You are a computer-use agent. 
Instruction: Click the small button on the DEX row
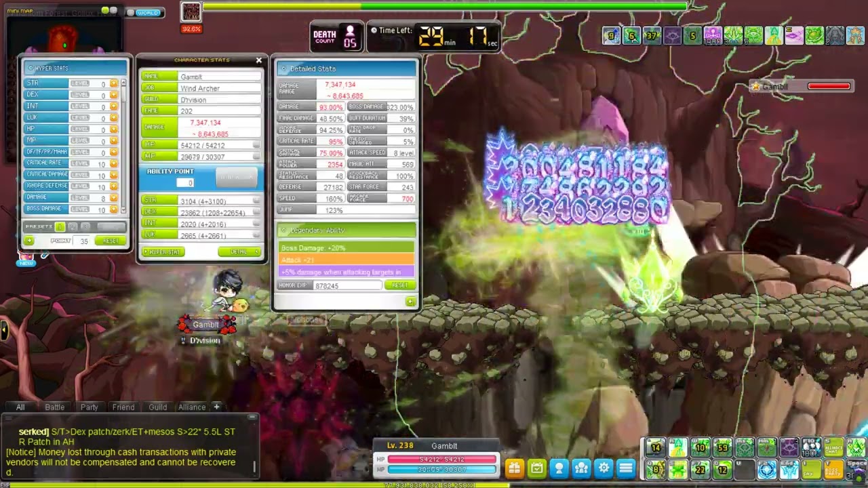pos(256,212)
